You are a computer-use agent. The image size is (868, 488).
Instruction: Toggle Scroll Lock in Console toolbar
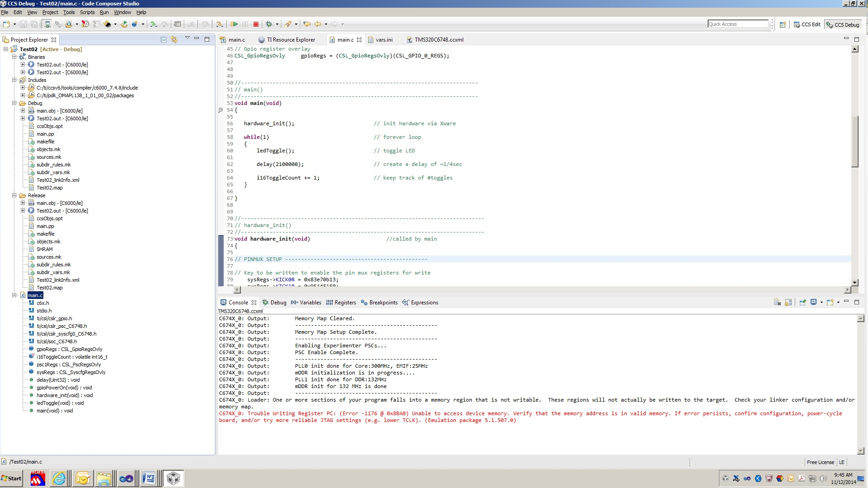click(788, 302)
